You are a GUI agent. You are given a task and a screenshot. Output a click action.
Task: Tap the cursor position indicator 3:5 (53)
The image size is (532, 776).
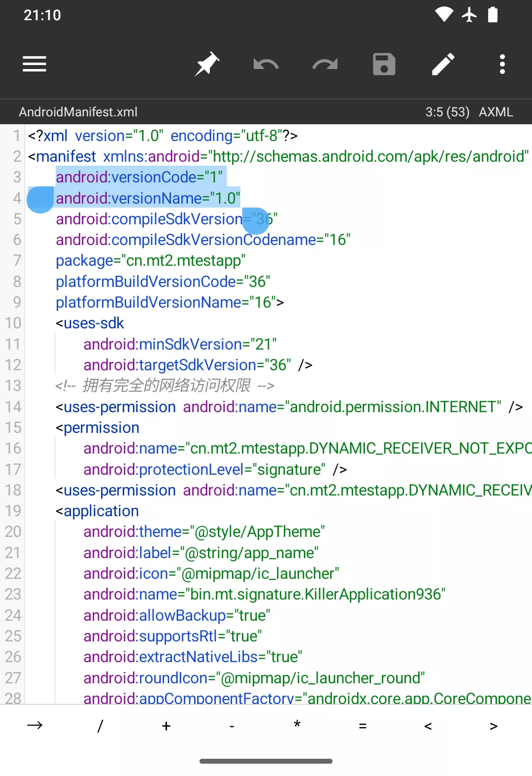tap(447, 112)
